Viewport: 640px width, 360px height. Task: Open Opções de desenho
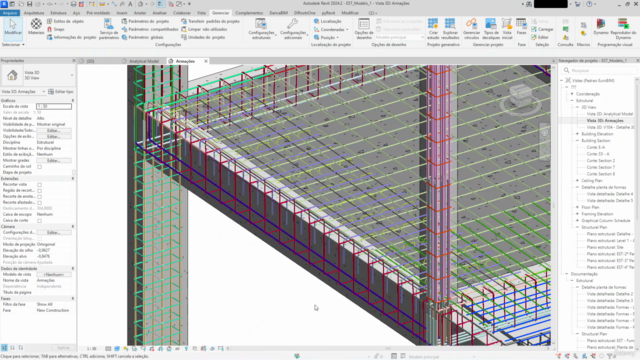pyautogui.click(x=364, y=29)
